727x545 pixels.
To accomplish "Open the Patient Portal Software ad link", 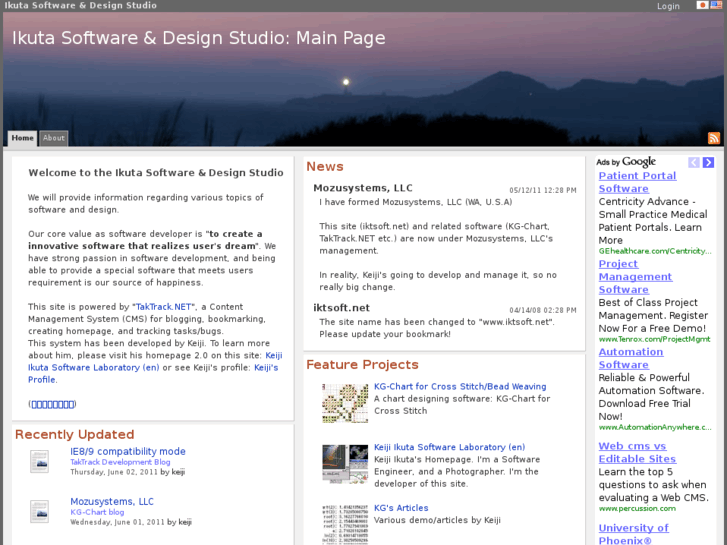I will pos(637,182).
